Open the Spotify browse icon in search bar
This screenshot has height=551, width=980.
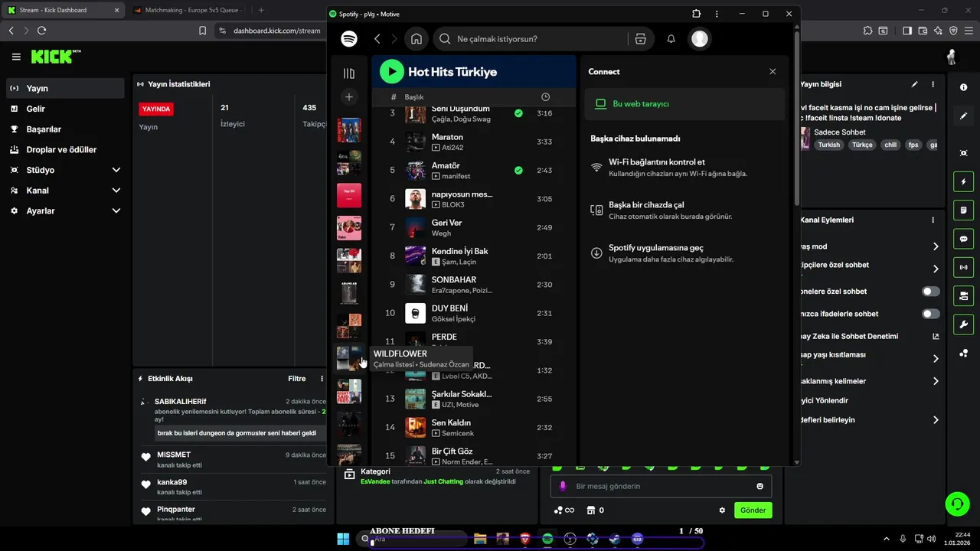pyautogui.click(x=640, y=39)
